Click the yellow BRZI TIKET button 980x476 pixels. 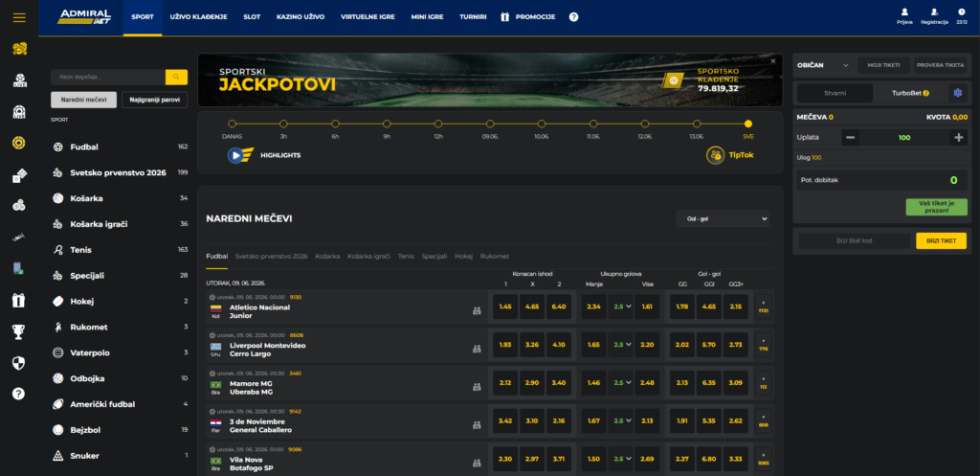point(942,240)
